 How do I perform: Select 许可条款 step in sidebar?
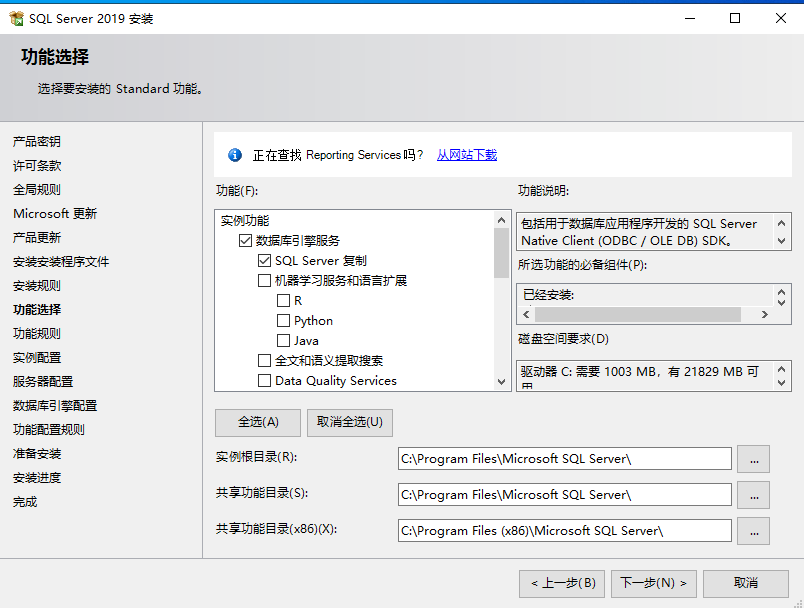(x=37, y=166)
